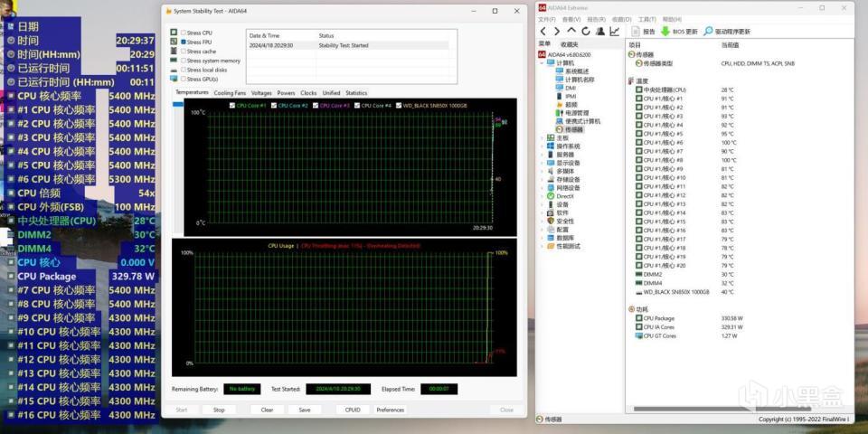Click the Forward arrow in AIDA64 toolbar
Viewport: 868px width, 434px height.
point(556,32)
